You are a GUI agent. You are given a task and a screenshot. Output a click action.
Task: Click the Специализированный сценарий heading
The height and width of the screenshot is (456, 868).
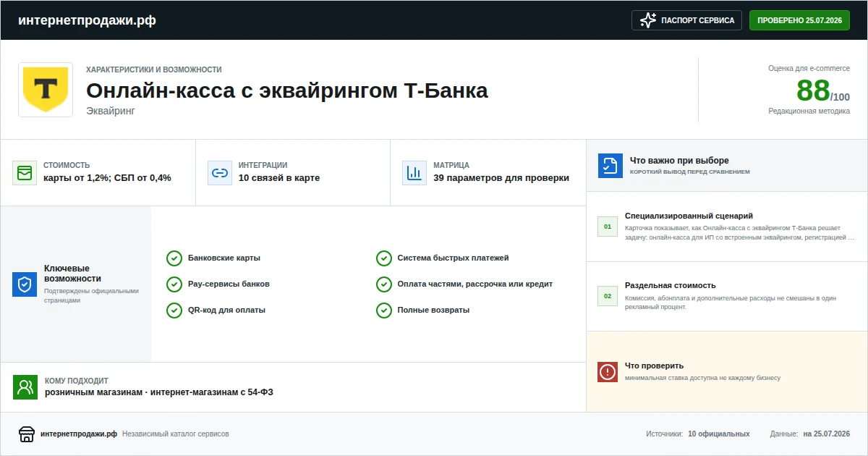point(689,216)
